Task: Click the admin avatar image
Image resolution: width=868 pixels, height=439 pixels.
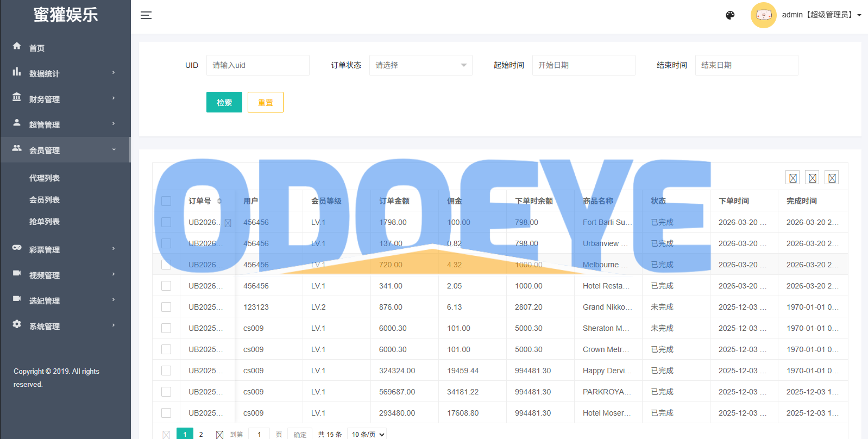Action: click(x=763, y=15)
